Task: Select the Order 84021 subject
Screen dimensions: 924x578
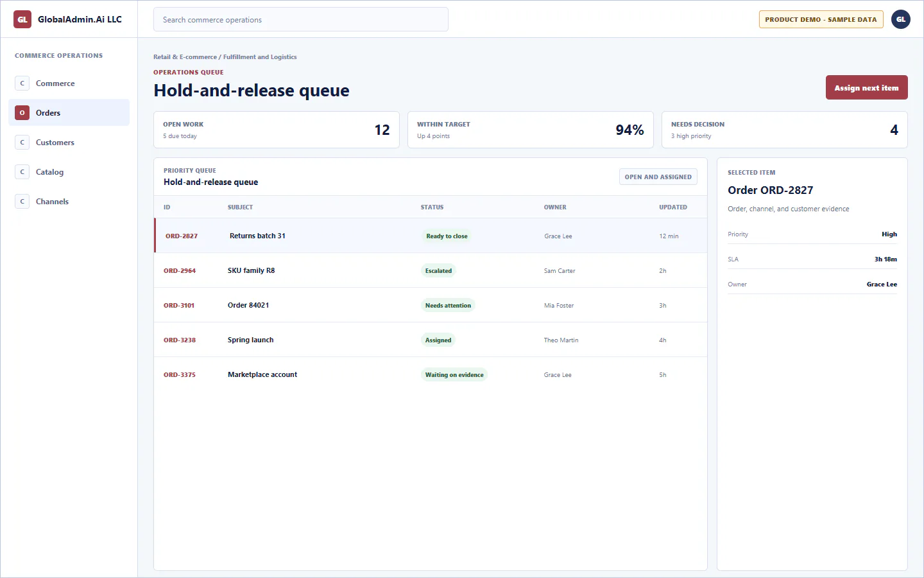Action: click(x=248, y=305)
